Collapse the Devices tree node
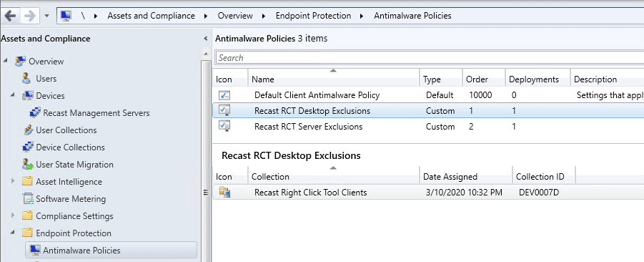 (13, 95)
